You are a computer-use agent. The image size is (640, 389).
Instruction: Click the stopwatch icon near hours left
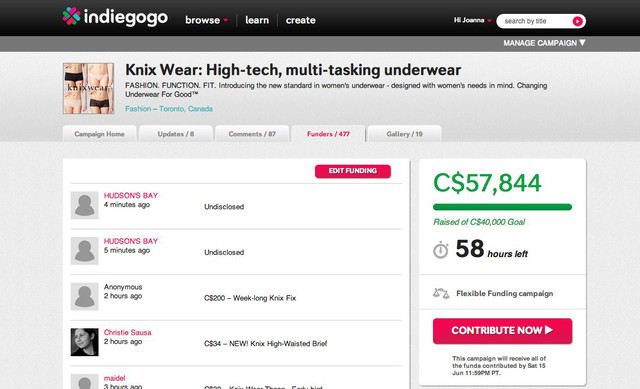(x=440, y=250)
